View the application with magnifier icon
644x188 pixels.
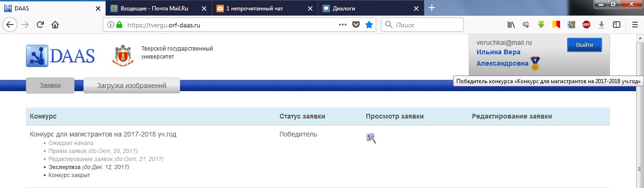[x=371, y=138]
